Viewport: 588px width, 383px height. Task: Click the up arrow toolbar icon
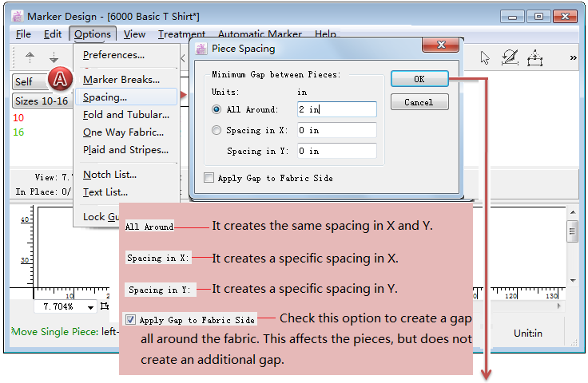coord(30,57)
